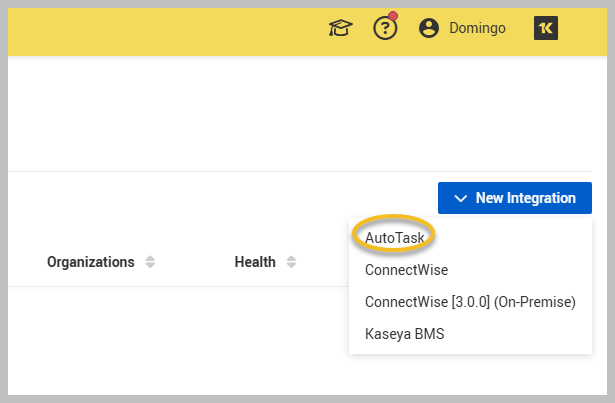Collapse the New Integration chevron arrow
The image size is (615, 403).
pos(461,198)
